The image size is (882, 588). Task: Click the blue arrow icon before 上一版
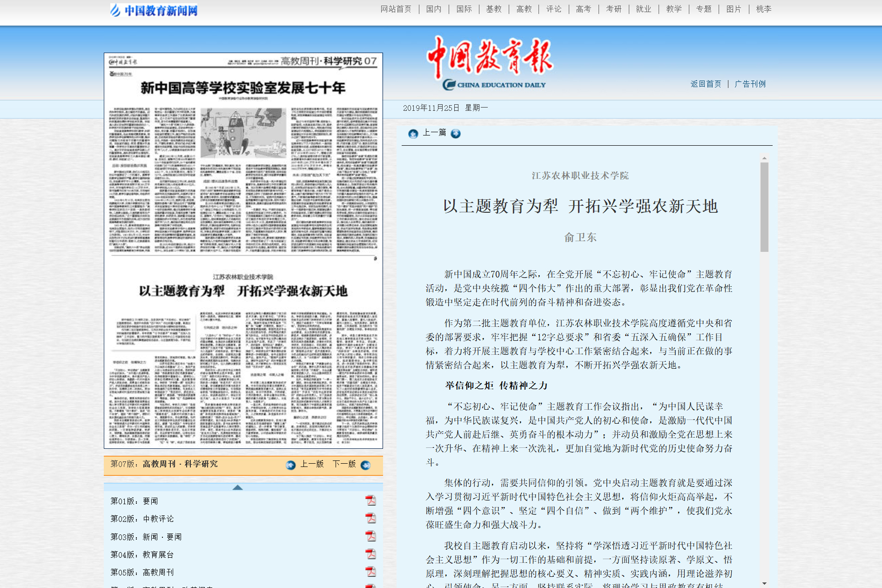(x=290, y=465)
